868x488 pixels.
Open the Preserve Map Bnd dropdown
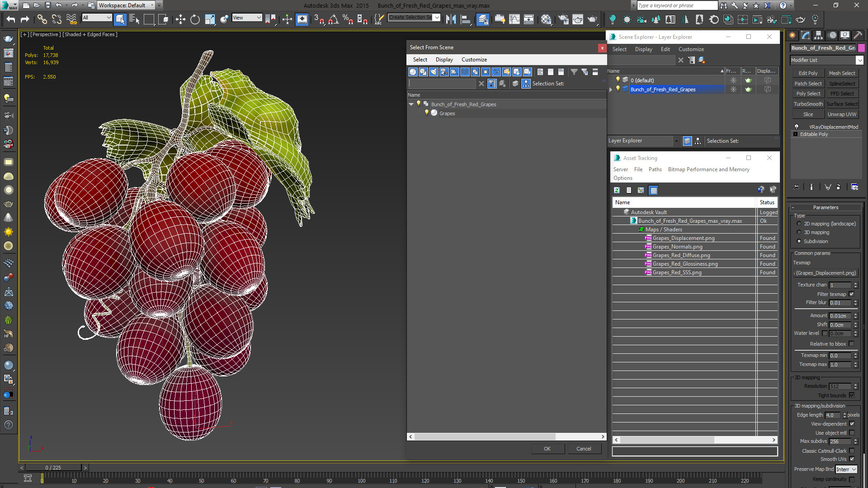coord(846,469)
